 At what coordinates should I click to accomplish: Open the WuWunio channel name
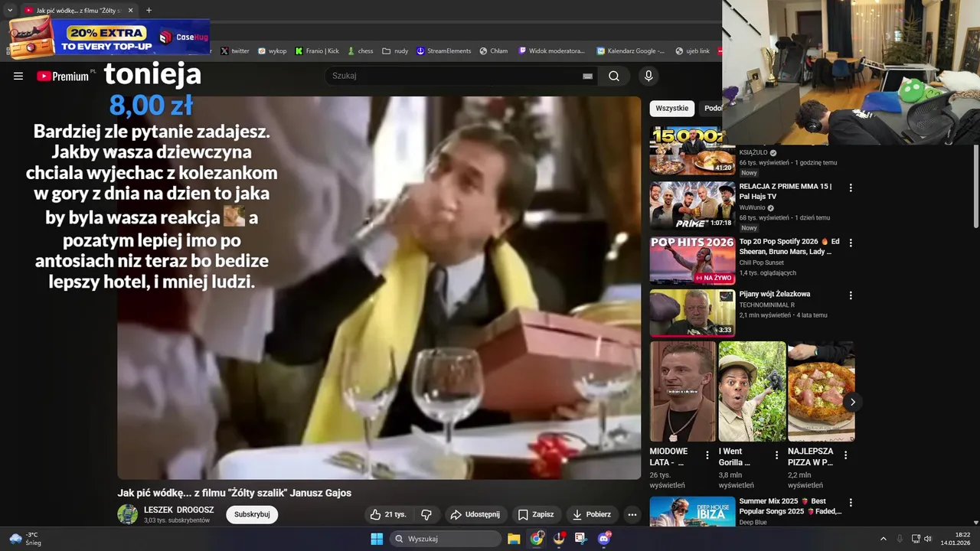[x=752, y=207]
